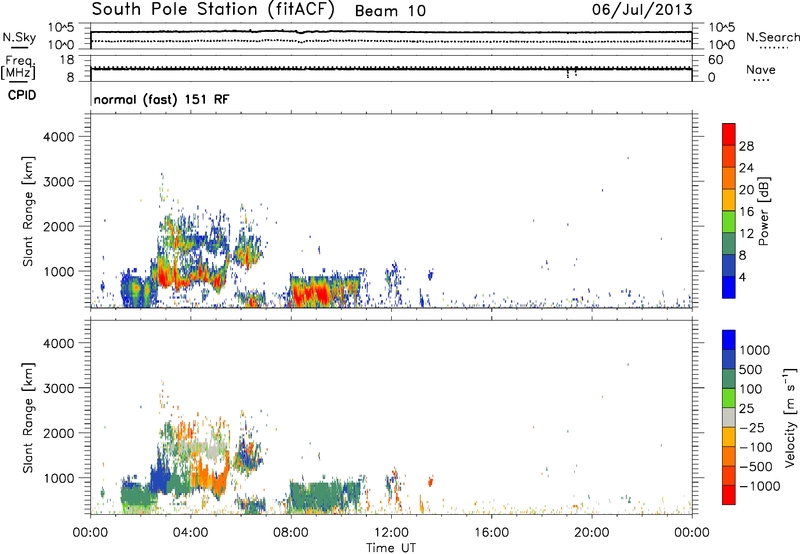
Task: Click the "Power [dB]" colorbar title
Action: pos(764,211)
